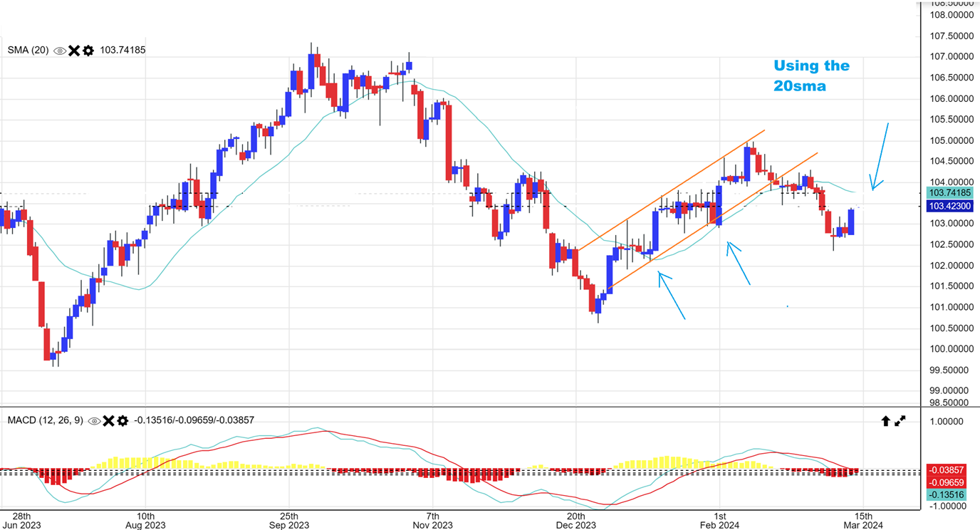The height and width of the screenshot is (530, 980).
Task: Click the 100.00000 price axis label
Action: coord(953,349)
